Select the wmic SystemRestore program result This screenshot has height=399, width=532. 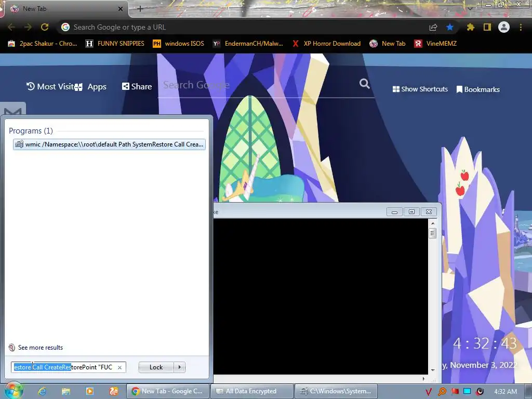pos(109,144)
